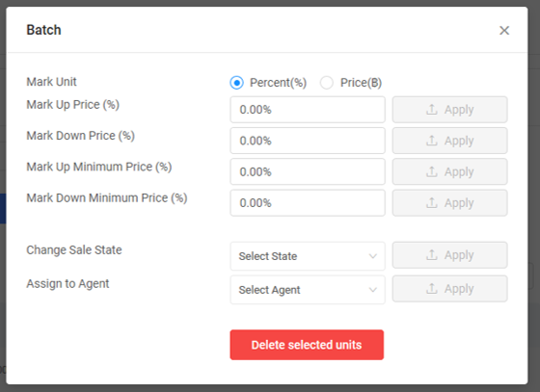Open the Select State dropdown
The image size is (540, 392).
308,256
